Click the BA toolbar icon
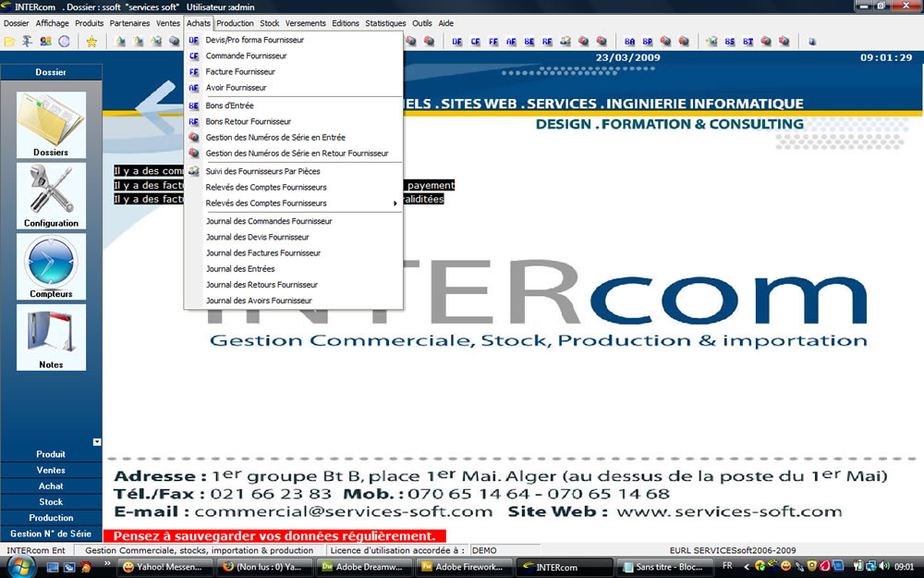The height and width of the screenshot is (578, 924). (629, 42)
